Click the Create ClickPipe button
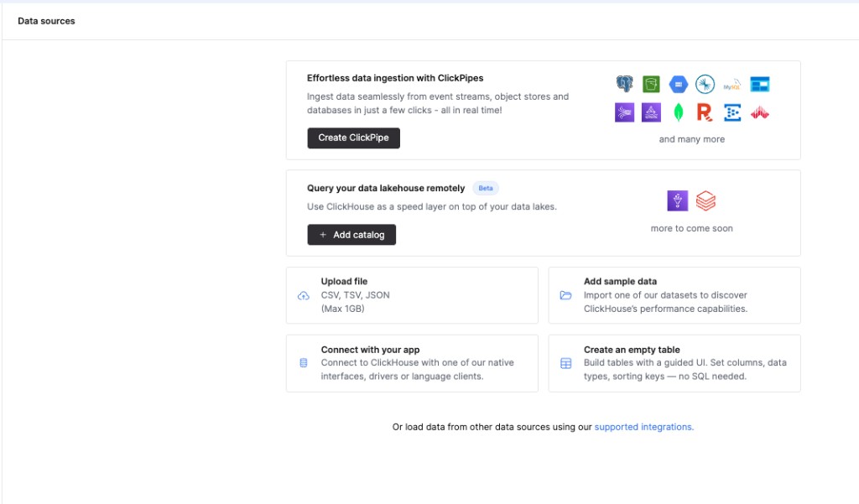 point(353,138)
